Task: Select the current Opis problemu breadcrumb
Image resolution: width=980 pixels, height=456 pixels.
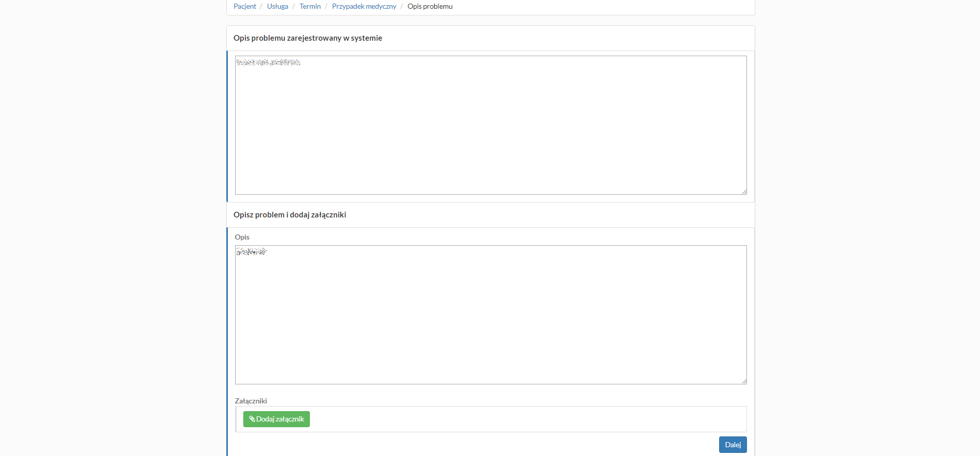Action: pos(430,6)
